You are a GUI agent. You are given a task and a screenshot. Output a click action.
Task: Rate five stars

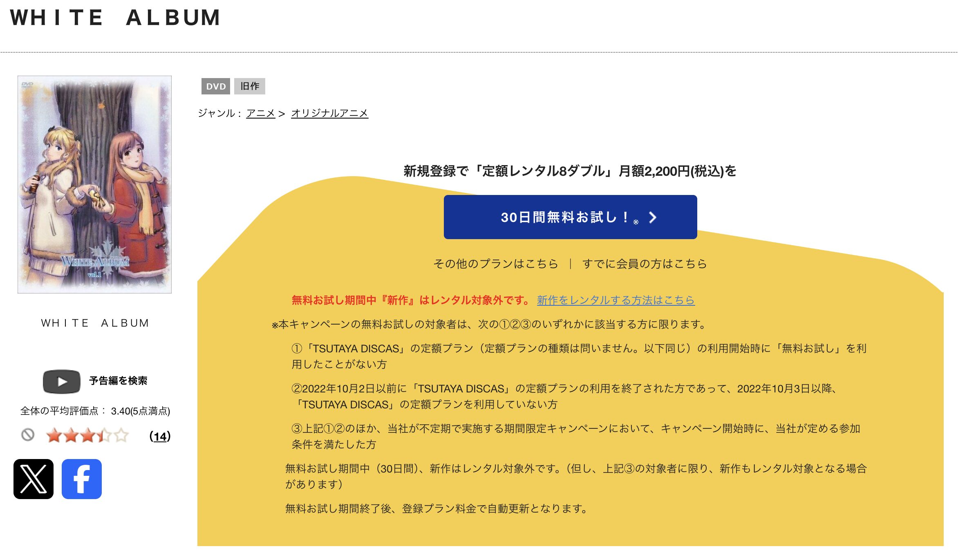coord(121,436)
